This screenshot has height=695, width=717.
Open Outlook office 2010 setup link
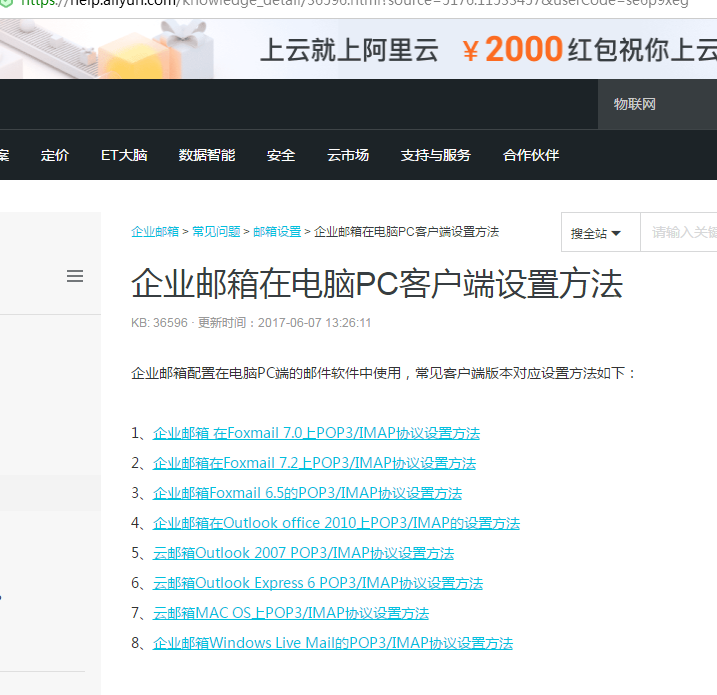[x=336, y=523]
